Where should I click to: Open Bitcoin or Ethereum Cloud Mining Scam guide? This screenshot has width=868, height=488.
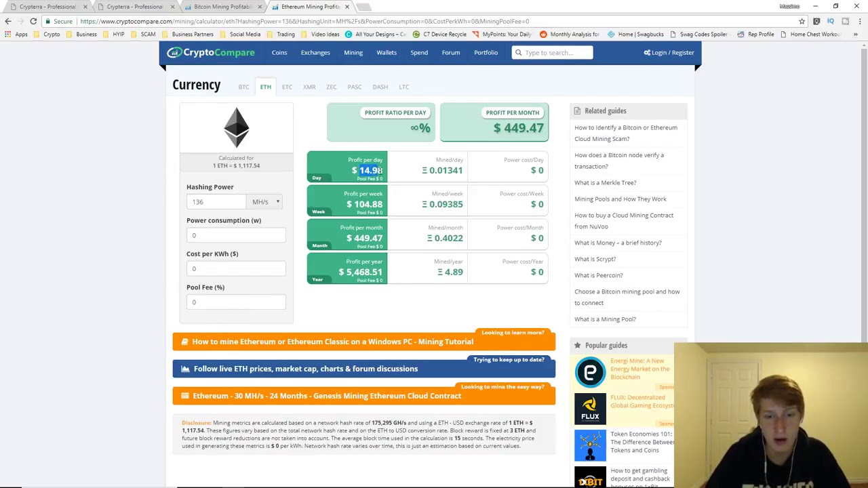click(625, 133)
